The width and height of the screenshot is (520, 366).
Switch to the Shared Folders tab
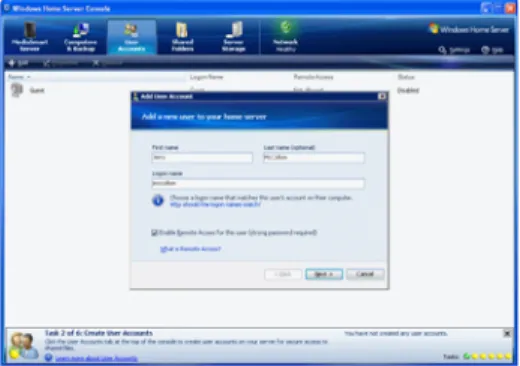[182, 37]
